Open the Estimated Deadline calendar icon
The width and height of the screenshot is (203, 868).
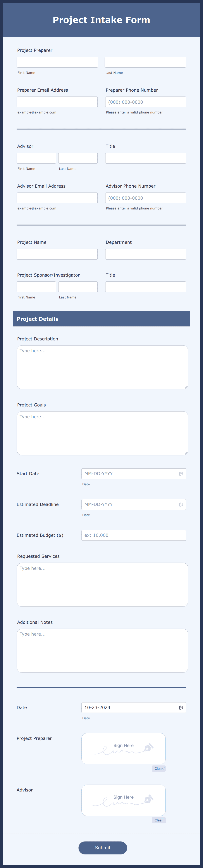181,504
